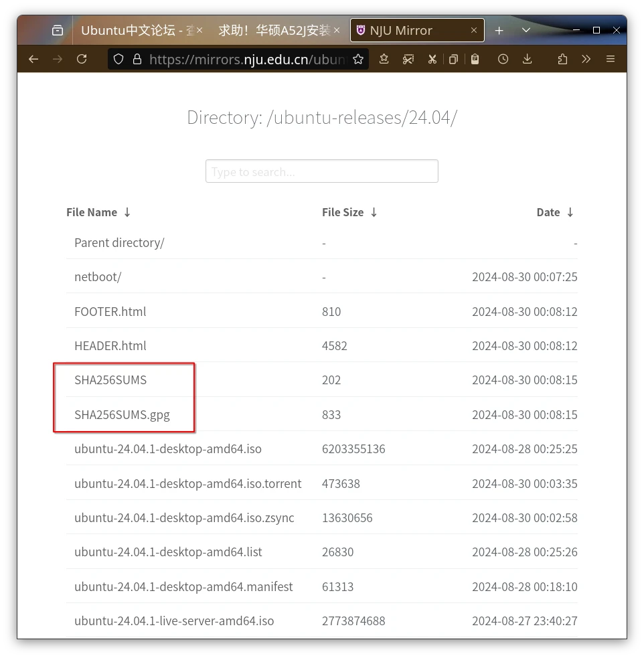This screenshot has width=644, height=658.
Task: Open Firefox View tab overview icon
Action: tap(58, 30)
